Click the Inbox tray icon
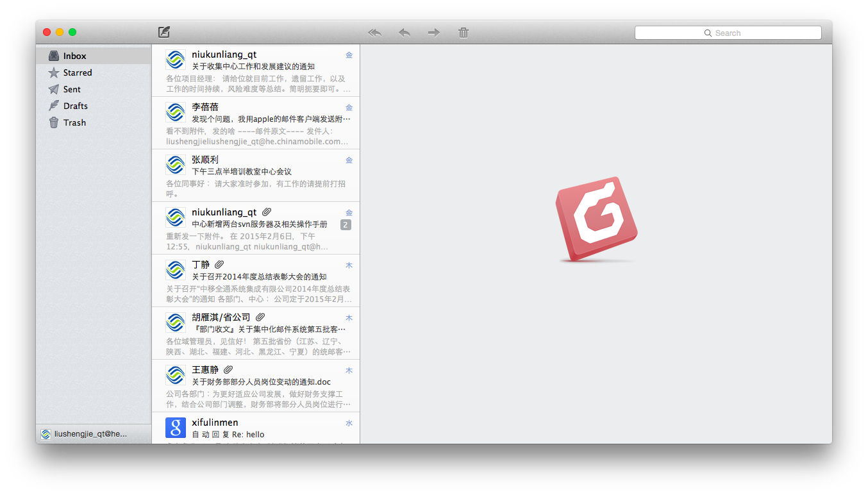Screen dimensions: 868x495 54,56
